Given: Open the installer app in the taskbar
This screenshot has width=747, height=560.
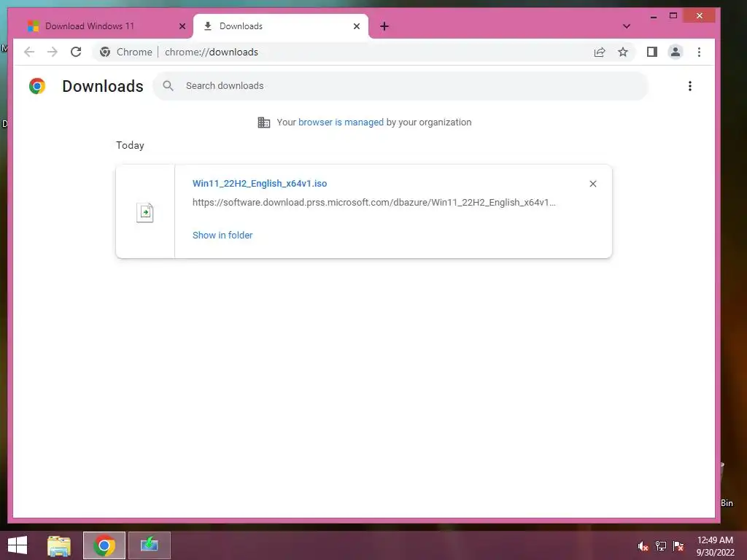Looking at the screenshot, I should (149, 545).
